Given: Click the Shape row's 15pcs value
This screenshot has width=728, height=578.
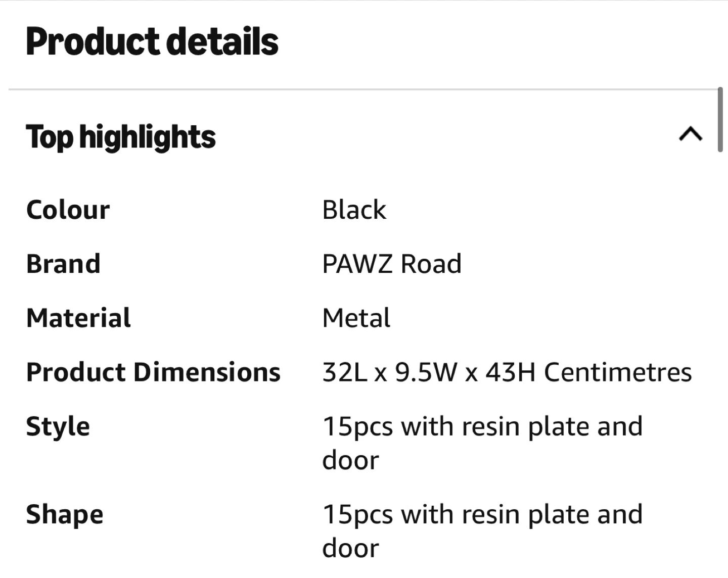Looking at the screenshot, I should pos(357,514).
